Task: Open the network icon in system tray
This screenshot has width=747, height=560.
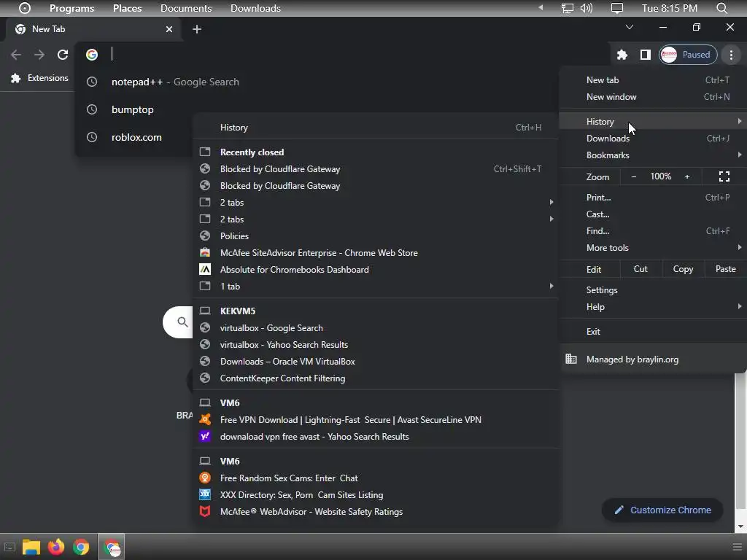Action: coord(567,8)
